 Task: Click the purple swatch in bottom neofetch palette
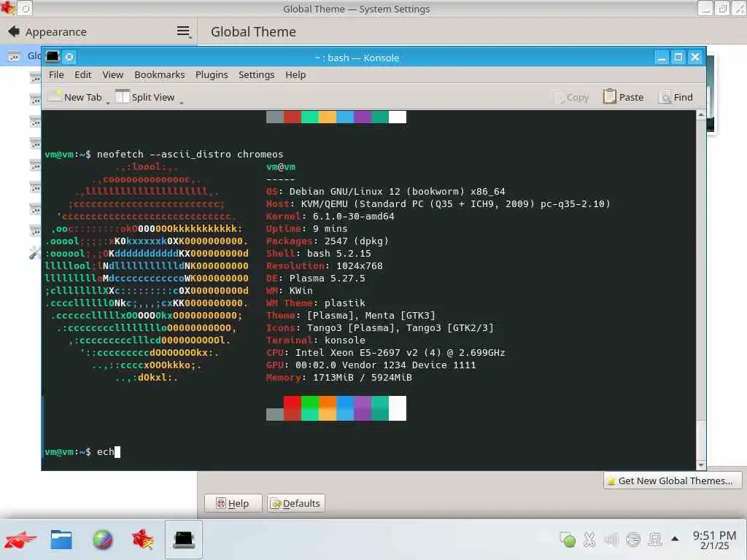(363, 408)
